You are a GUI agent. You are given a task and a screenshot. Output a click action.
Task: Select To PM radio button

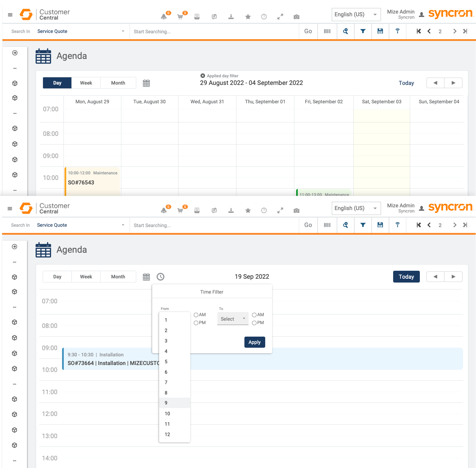coord(254,323)
